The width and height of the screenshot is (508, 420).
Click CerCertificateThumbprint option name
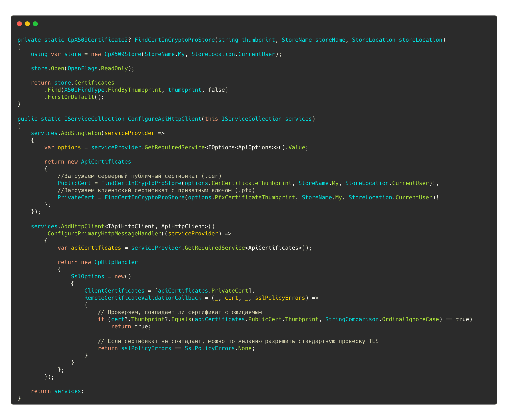[x=252, y=183]
